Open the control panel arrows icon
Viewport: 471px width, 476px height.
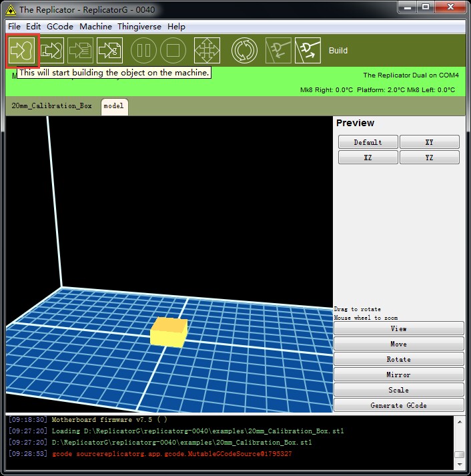click(207, 50)
